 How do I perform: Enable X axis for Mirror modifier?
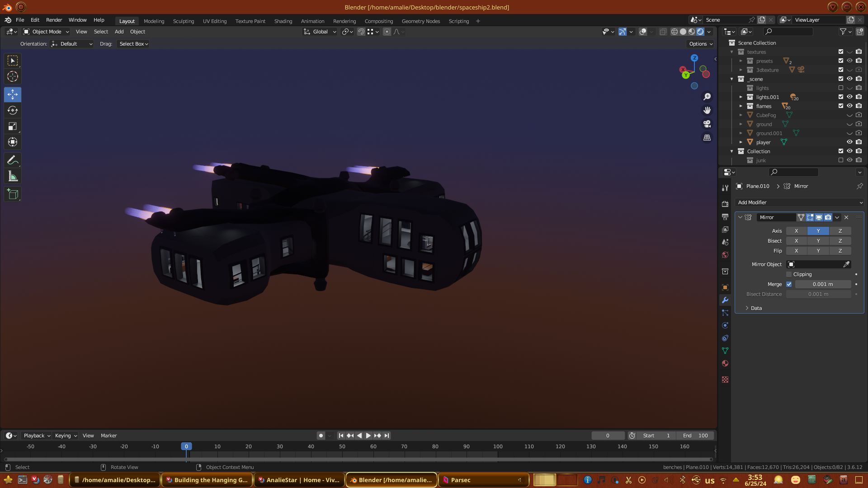tap(796, 231)
